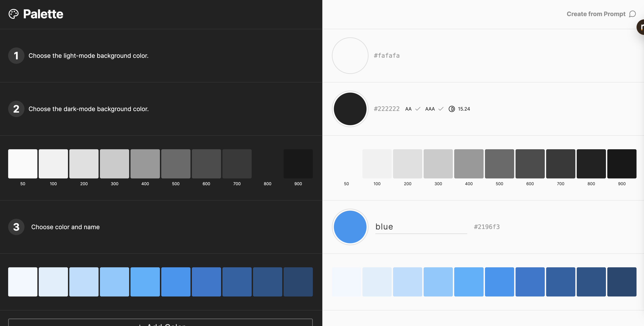Select the darkest blue swatch in dark panel
Image resolution: width=644 pixels, height=326 pixels.
click(298, 282)
